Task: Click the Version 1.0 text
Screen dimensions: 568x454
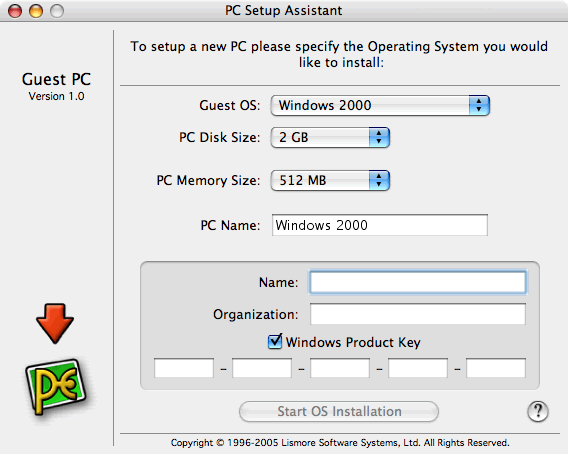Action: click(x=57, y=96)
